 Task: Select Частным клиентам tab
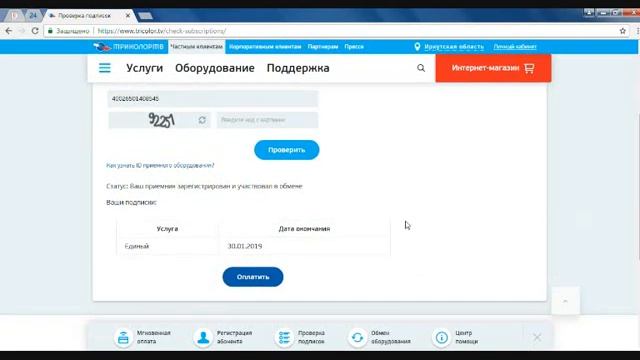pyautogui.click(x=197, y=47)
